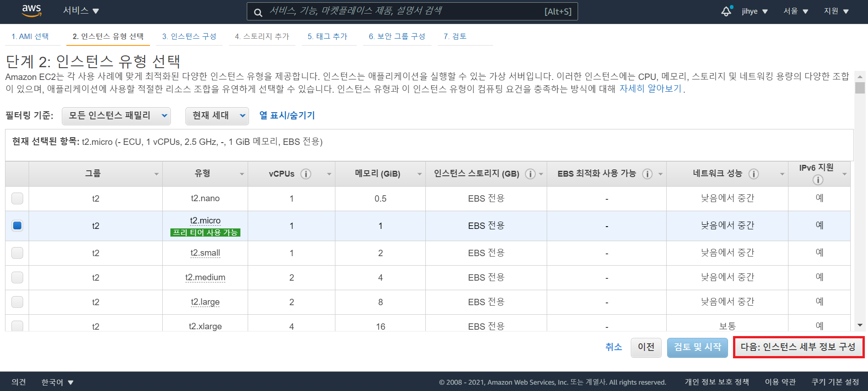868x391 pixels.
Task: Select the t2.xlarge checkbox
Action: pyautogui.click(x=17, y=326)
